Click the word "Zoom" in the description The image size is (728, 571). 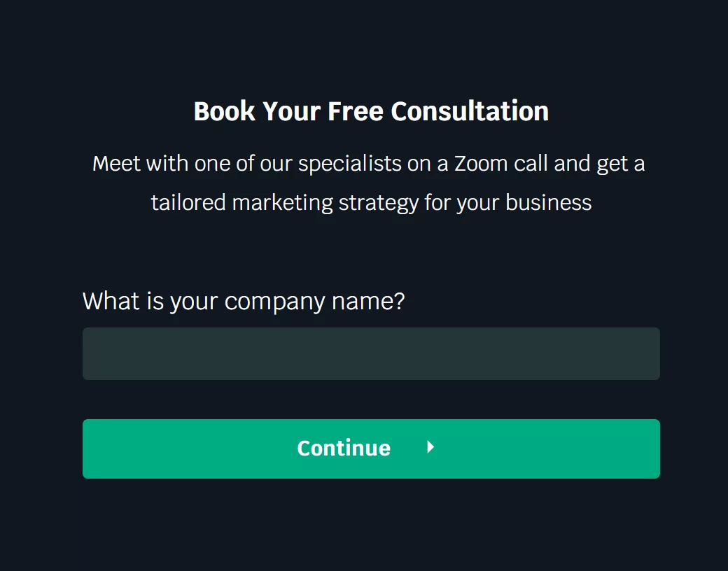click(481, 164)
